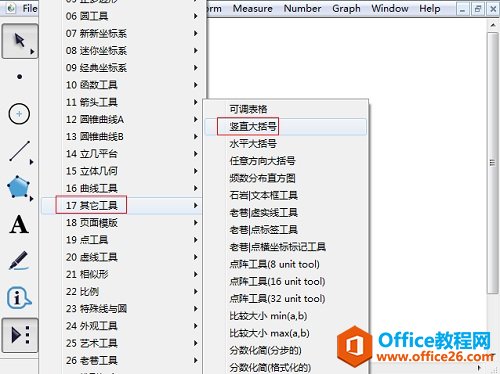Expand the 07 新新坐标系 submenu

[121, 33]
